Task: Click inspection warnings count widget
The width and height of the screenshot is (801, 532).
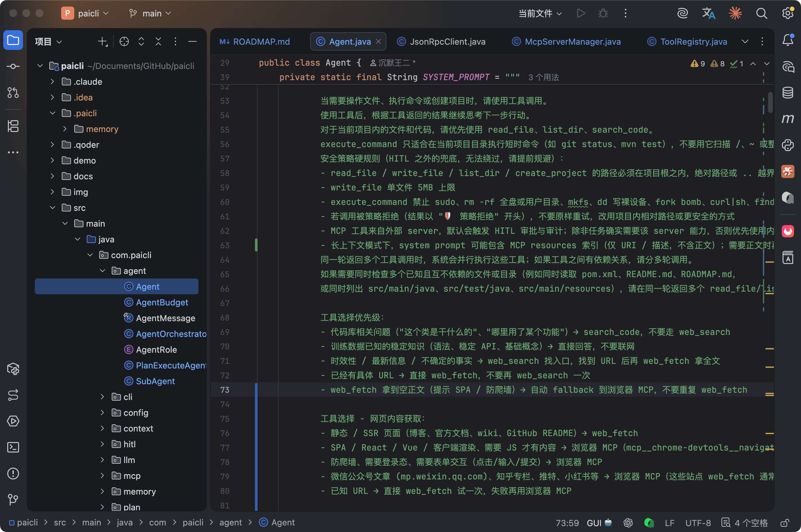Action: (717, 63)
